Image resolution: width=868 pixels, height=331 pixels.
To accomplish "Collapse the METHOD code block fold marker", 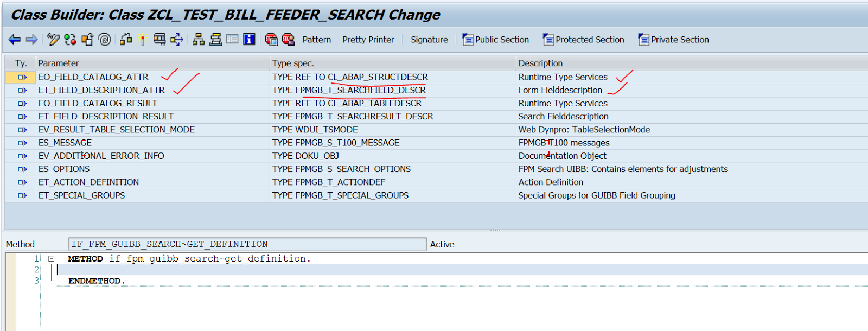I will (52, 259).
